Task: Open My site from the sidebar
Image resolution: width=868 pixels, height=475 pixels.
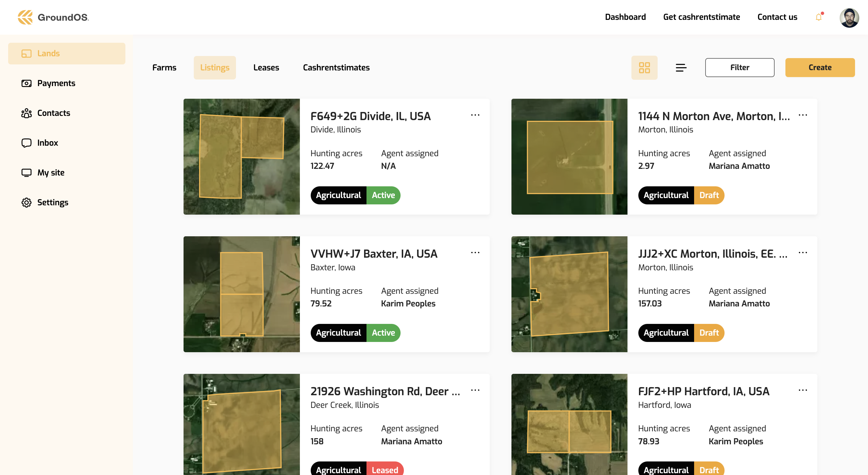Action: [x=51, y=173]
